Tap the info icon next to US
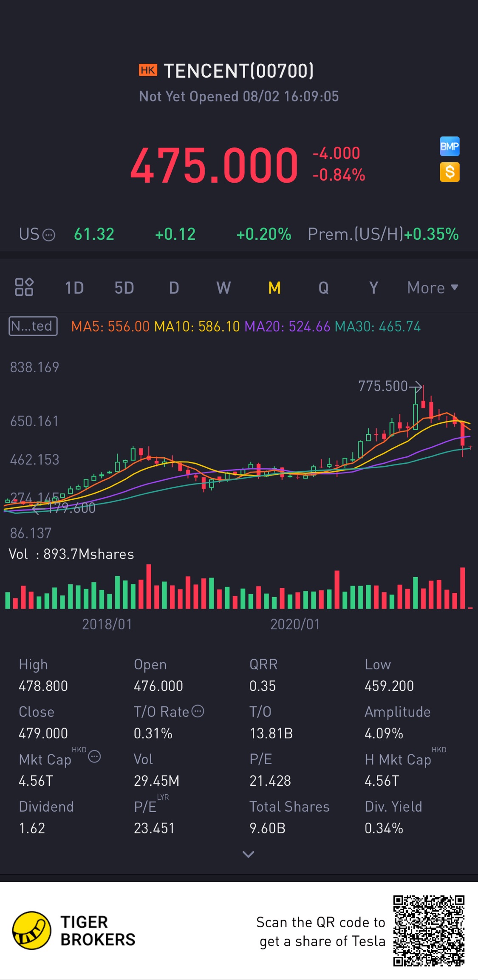This screenshot has height=980, width=478. click(x=49, y=235)
